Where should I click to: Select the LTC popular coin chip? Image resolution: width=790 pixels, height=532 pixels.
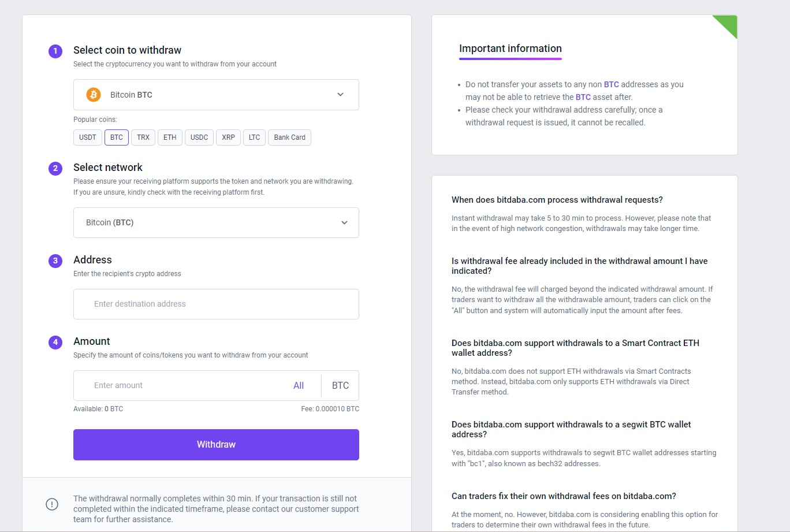(255, 137)
